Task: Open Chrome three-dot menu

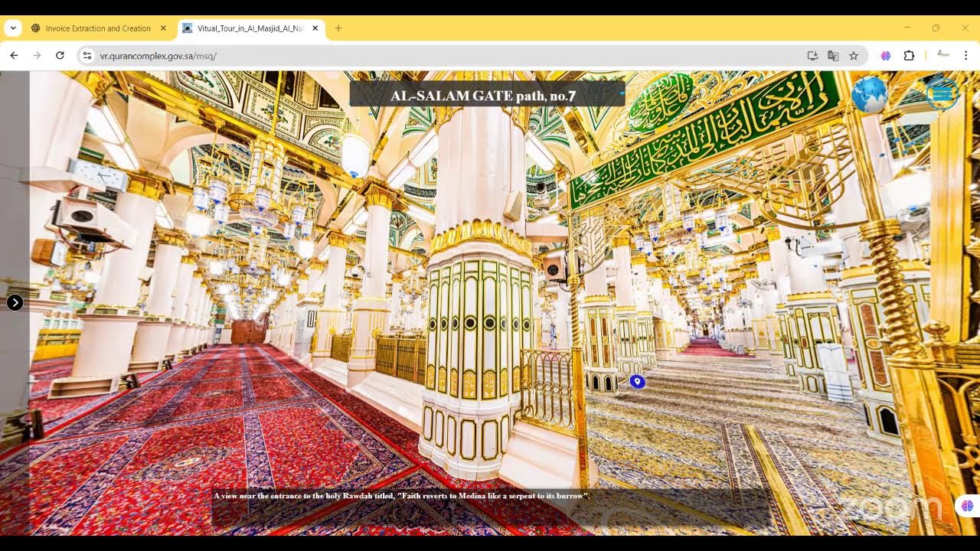Action: coord(965,56)
